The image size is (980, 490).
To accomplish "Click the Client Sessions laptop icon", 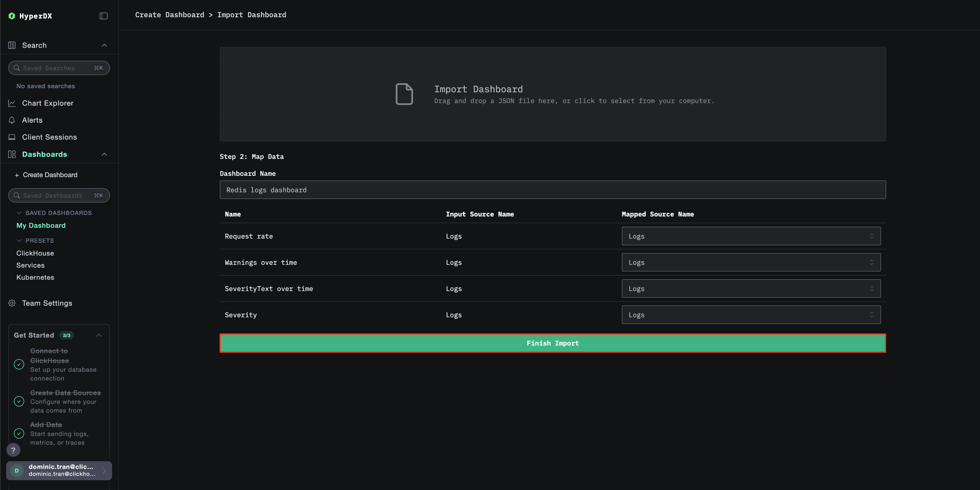I will pos(12,137).
